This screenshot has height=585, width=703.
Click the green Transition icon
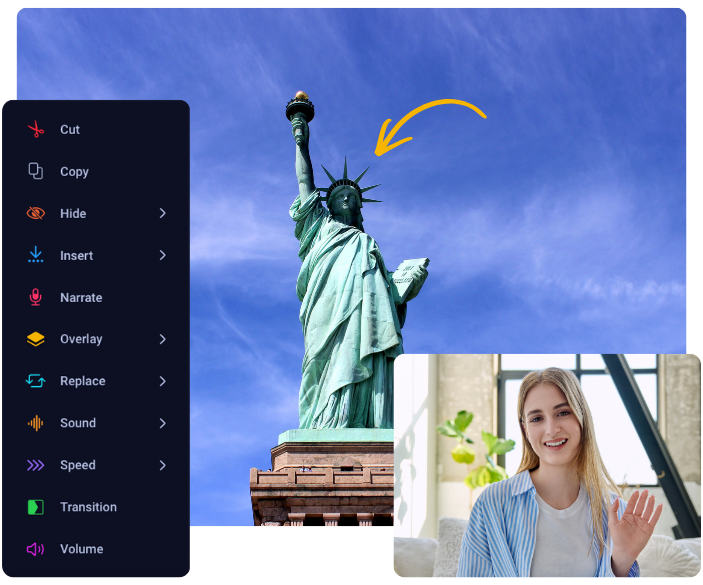[35, 507]
